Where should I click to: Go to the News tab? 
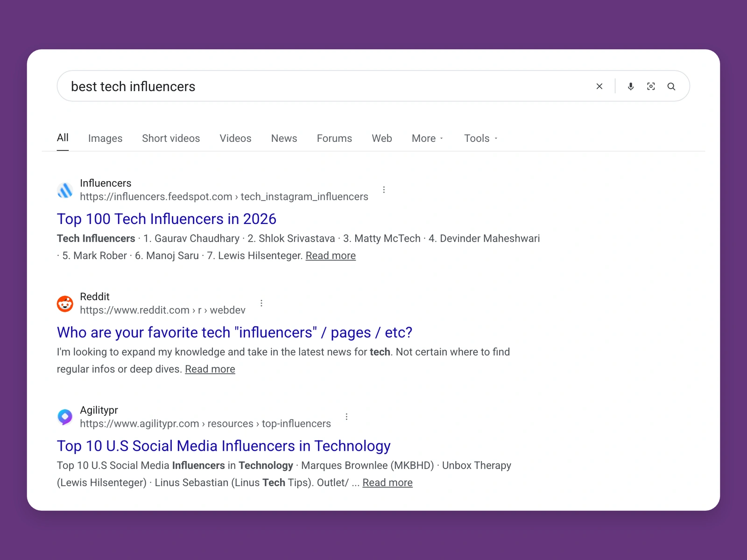[284, 139]
